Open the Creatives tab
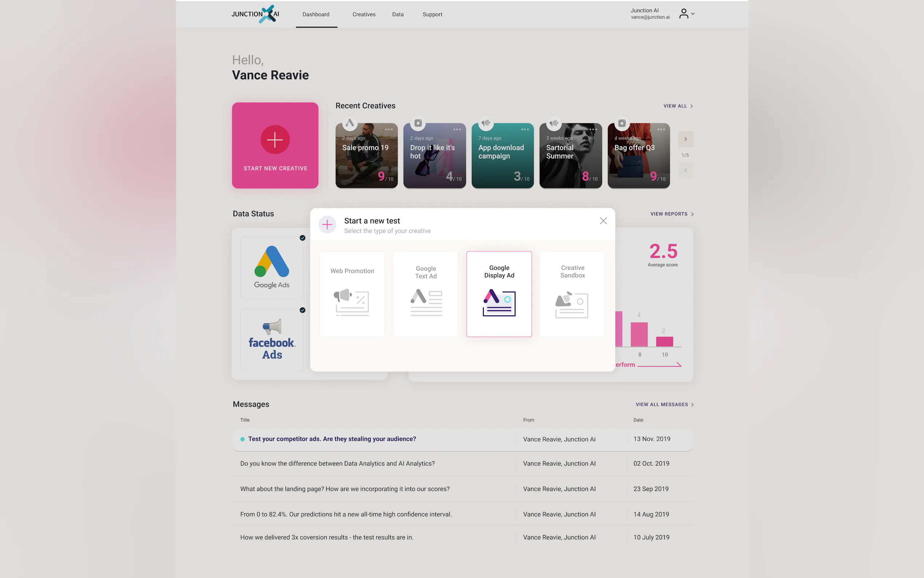This screenshot has height=578, width=924. pos(364,15)
